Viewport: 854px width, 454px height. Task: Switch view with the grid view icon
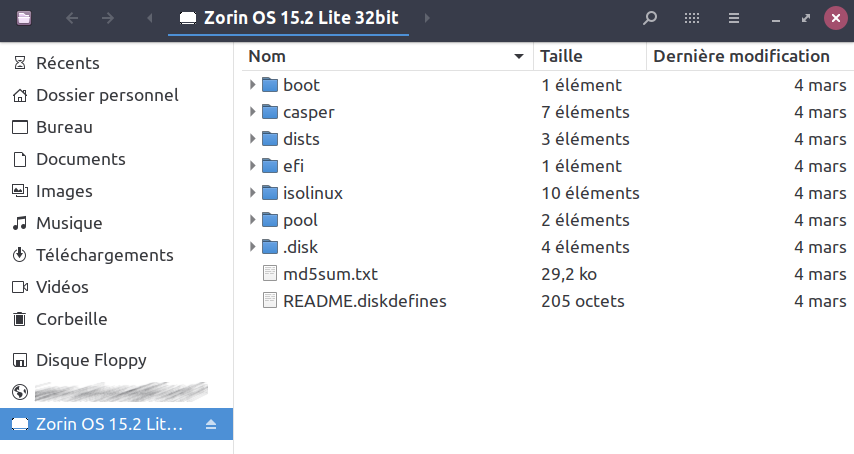(691, 18)
